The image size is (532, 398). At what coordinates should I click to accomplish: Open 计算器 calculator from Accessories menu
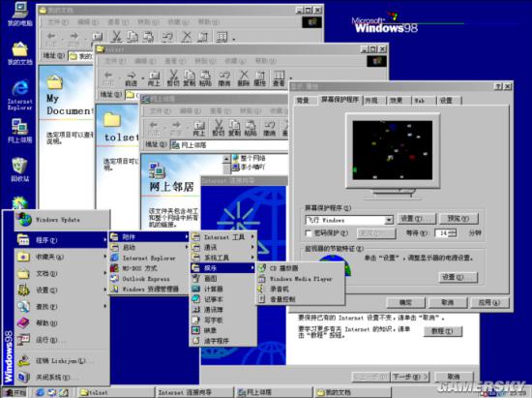(222, 289)
